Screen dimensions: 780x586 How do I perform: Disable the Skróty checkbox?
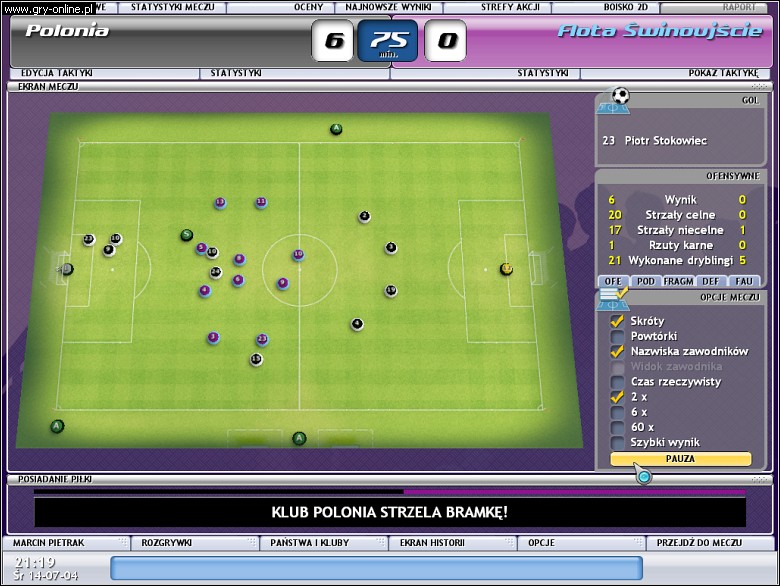click(617, 321)
